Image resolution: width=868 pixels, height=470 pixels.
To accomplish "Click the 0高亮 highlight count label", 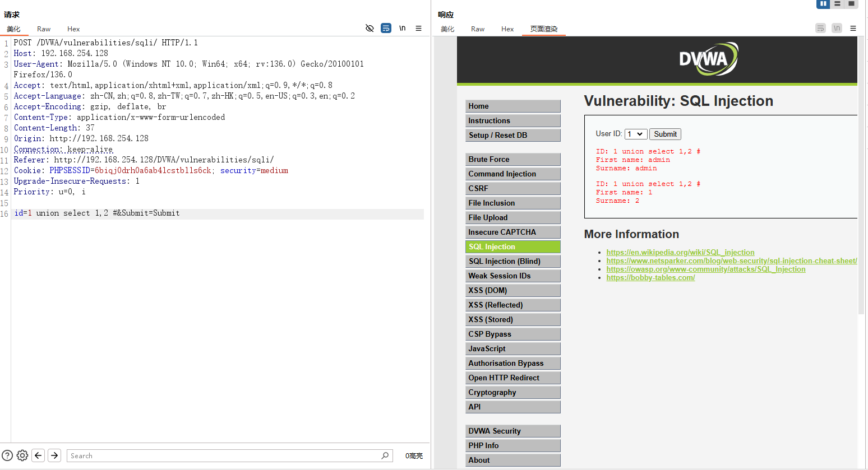I will (x=414, y=456).
